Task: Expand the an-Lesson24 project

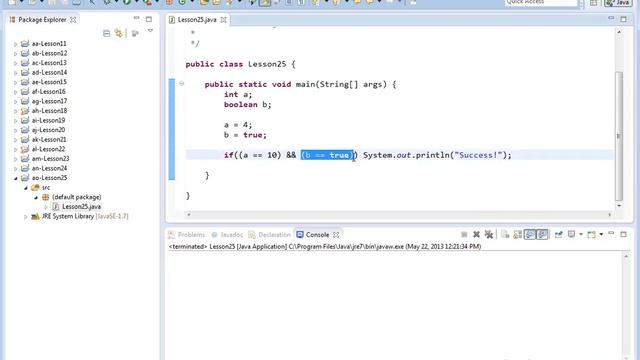Action: (x=16, y=169)
